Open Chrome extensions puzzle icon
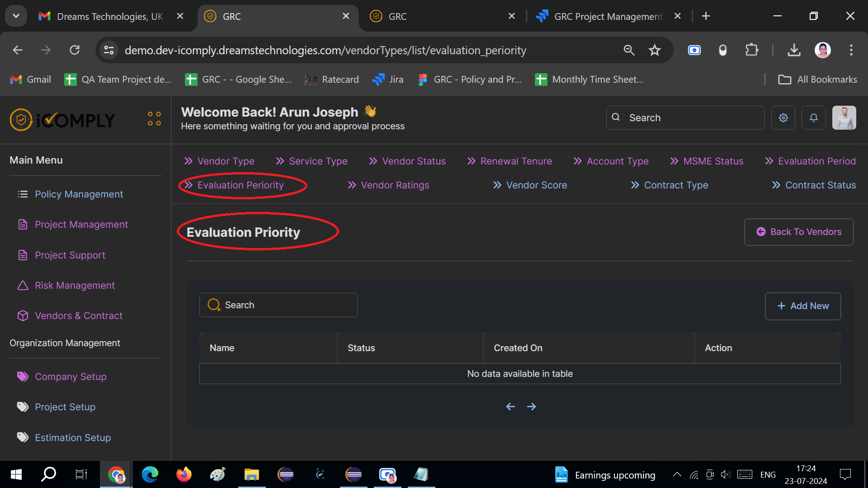 pyautogui.click(x=751, y=50)
